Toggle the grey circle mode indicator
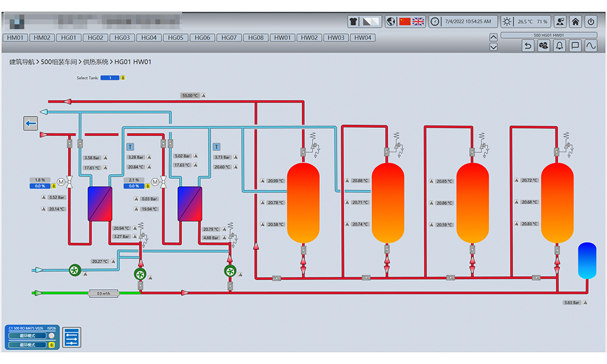Screen dimensions: 607x364 point(52,335)
